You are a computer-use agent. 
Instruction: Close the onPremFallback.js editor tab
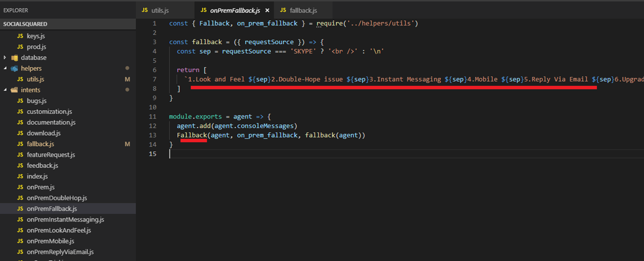click(x=267, y=10)
